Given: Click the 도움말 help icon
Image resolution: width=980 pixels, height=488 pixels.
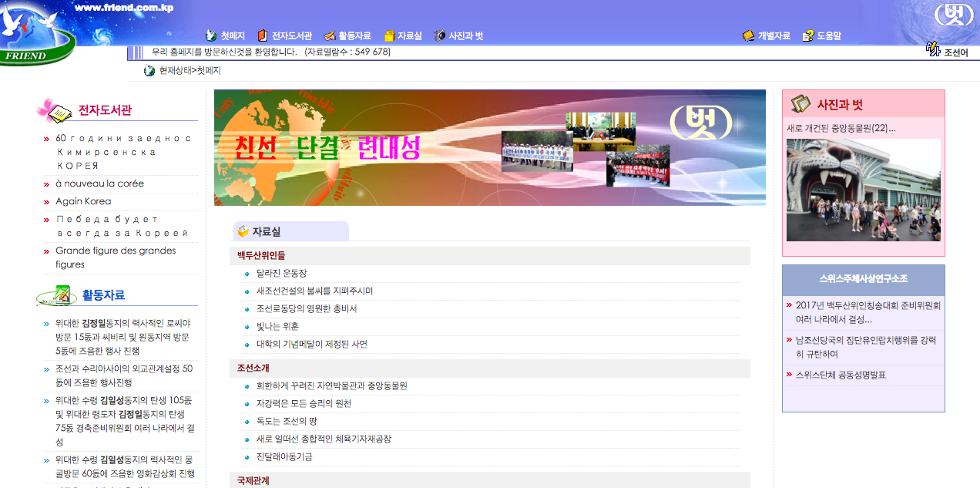Looking at the screenshot, I should [807, 35].
